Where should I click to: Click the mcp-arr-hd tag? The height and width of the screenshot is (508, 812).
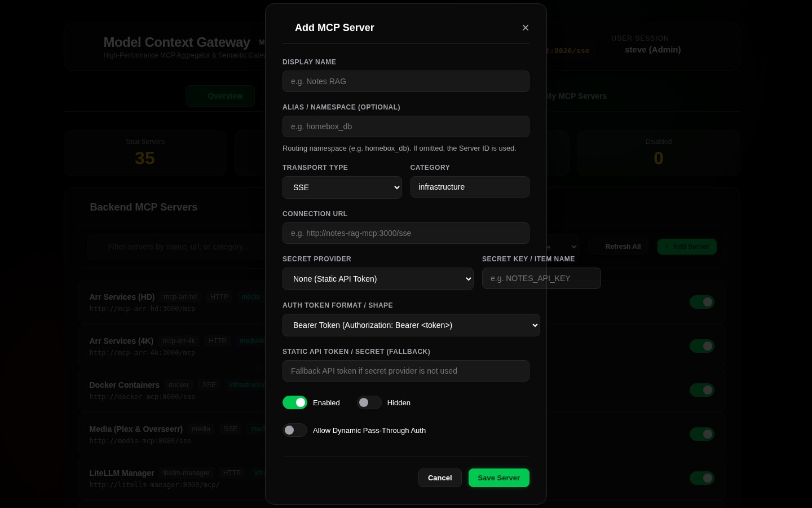[x=180, y=297]
